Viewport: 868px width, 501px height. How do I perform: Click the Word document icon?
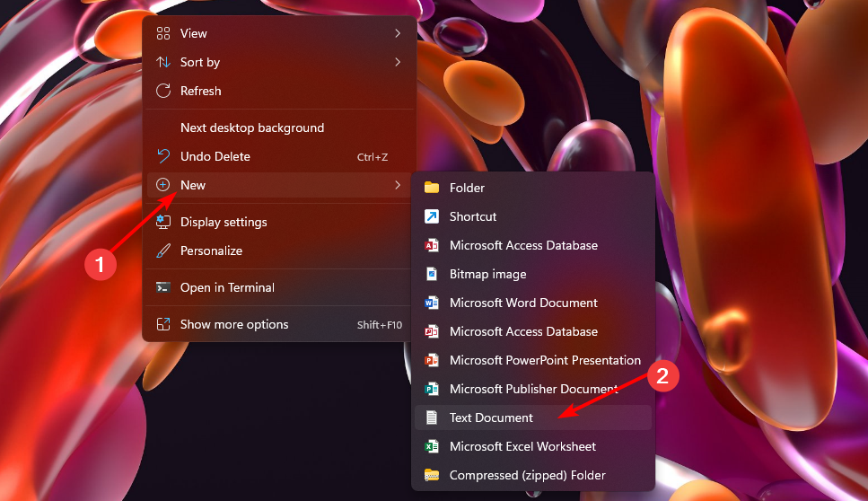tap(431, 303)
